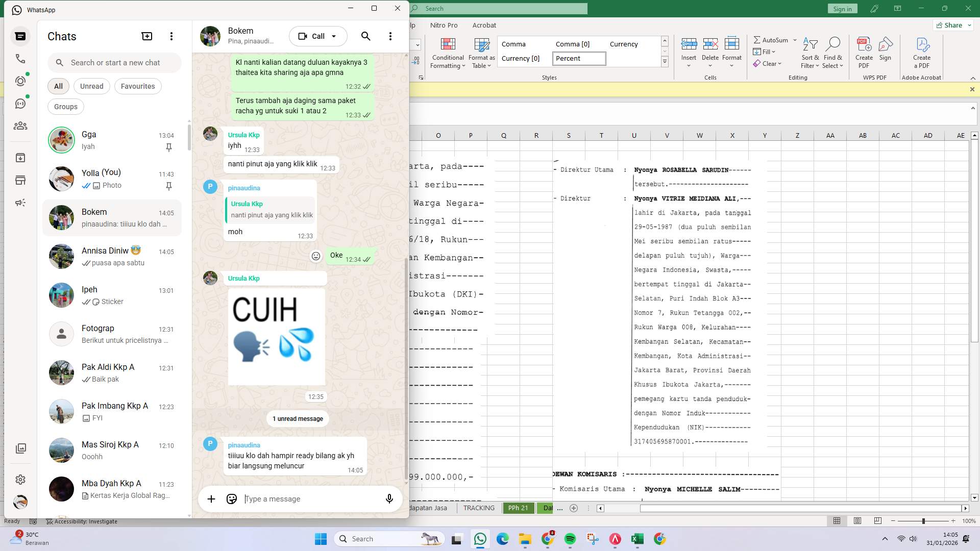Select the PPh 21 sheet tab

(x=518, y=508)
